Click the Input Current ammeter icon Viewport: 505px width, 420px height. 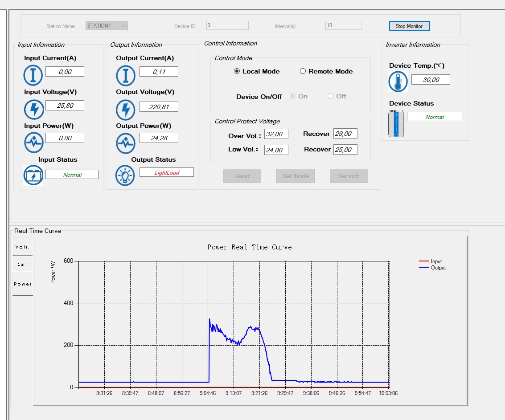coord(33,75)
